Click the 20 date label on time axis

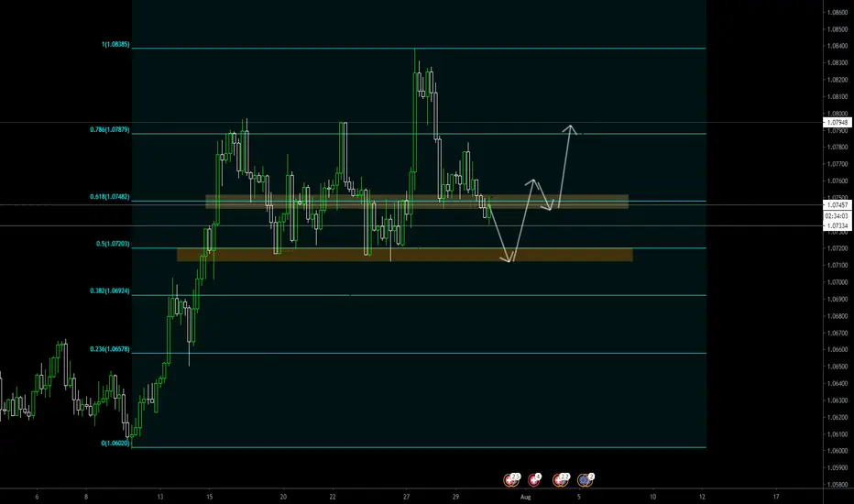(x=283, y=497)
